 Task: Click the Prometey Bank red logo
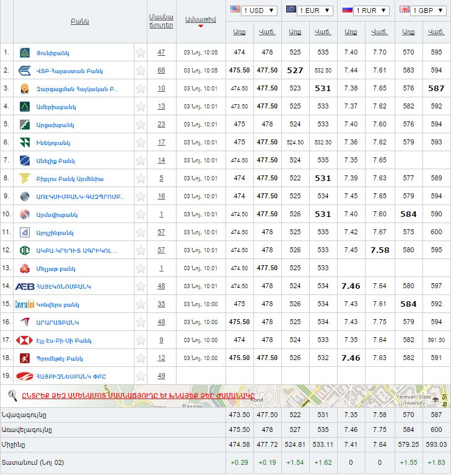[x=25, y=358]
